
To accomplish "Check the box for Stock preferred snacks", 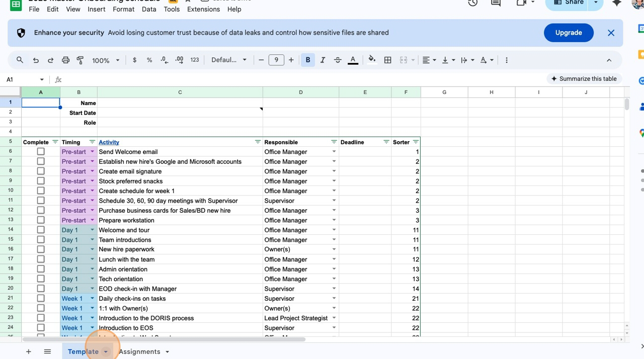I will 41,181.
